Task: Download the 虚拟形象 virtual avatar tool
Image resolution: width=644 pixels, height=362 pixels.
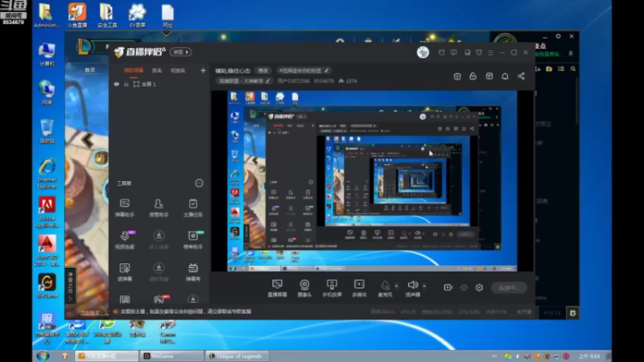Action: [x=159, y=272]
